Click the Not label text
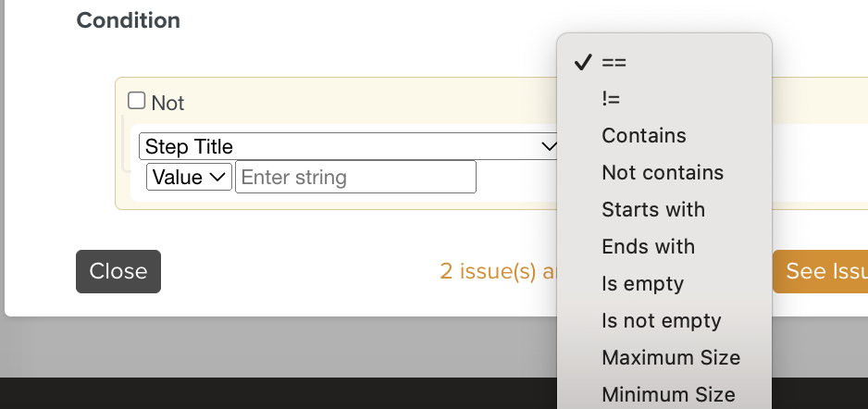 (167, 104)
